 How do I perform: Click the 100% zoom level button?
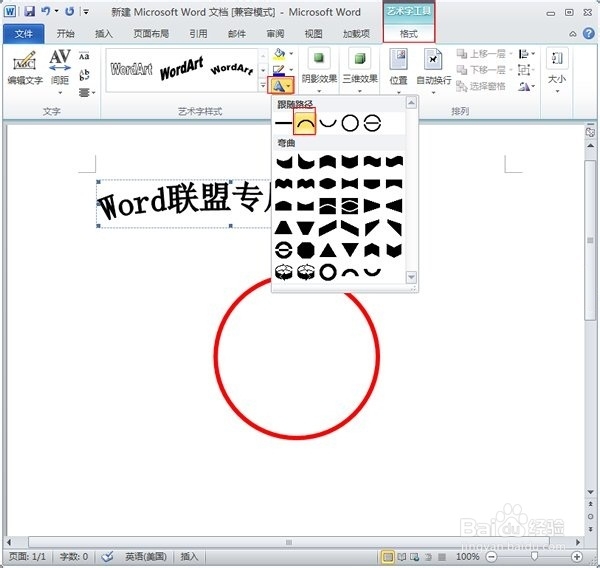pyautogui.click(x=467, y=557)
